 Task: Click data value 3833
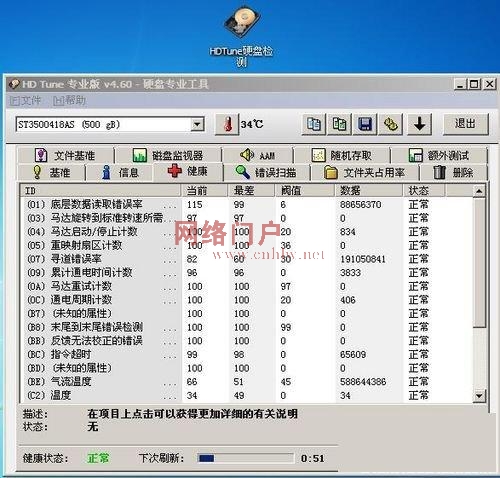350,273
